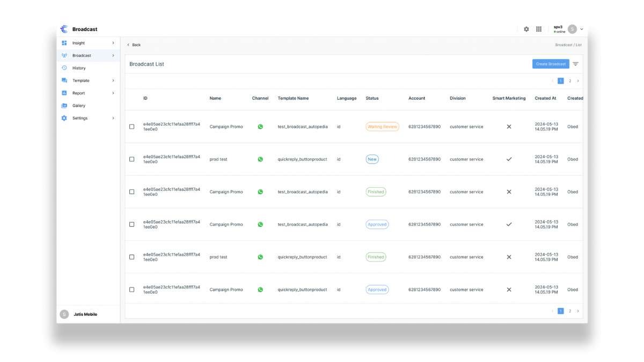This screenshot has width=644, height=362.
Task: Open the Template menu item
Action: pyautogui.click(x=81, y=80)
